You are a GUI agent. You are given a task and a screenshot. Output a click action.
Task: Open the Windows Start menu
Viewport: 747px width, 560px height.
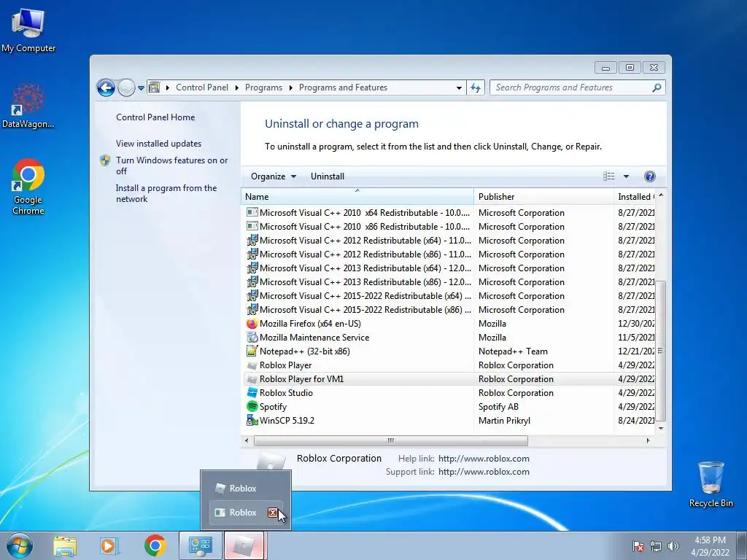(x=20, y=545)
